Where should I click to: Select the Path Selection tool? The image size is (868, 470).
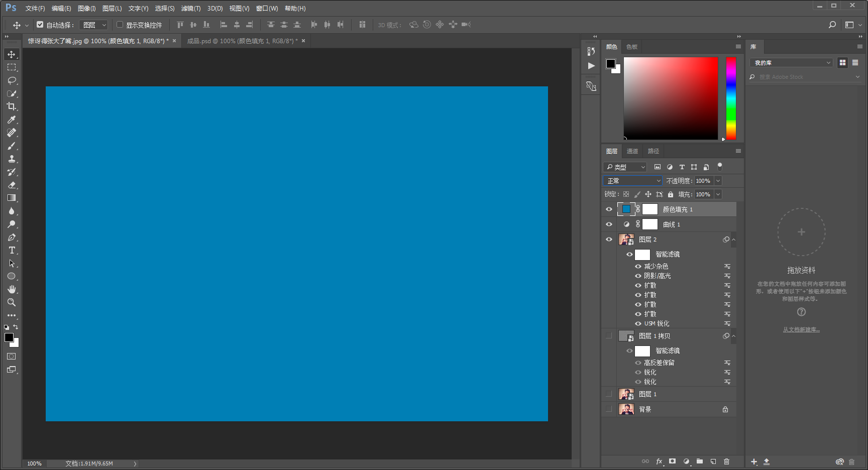[12, 263]
